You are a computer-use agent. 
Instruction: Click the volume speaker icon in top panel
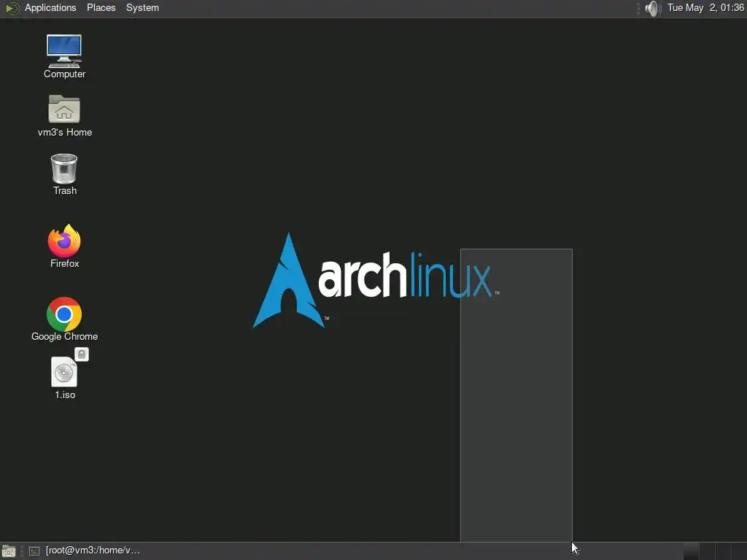point(652,8)
